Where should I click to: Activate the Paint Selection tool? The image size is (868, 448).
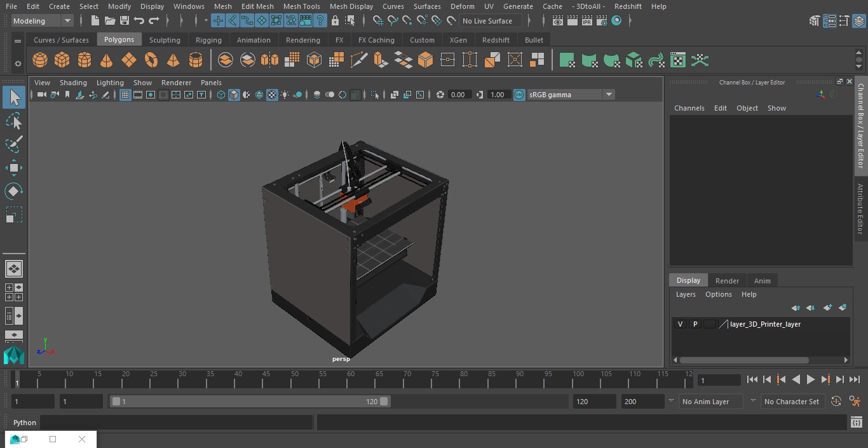(x=13, y=144)
